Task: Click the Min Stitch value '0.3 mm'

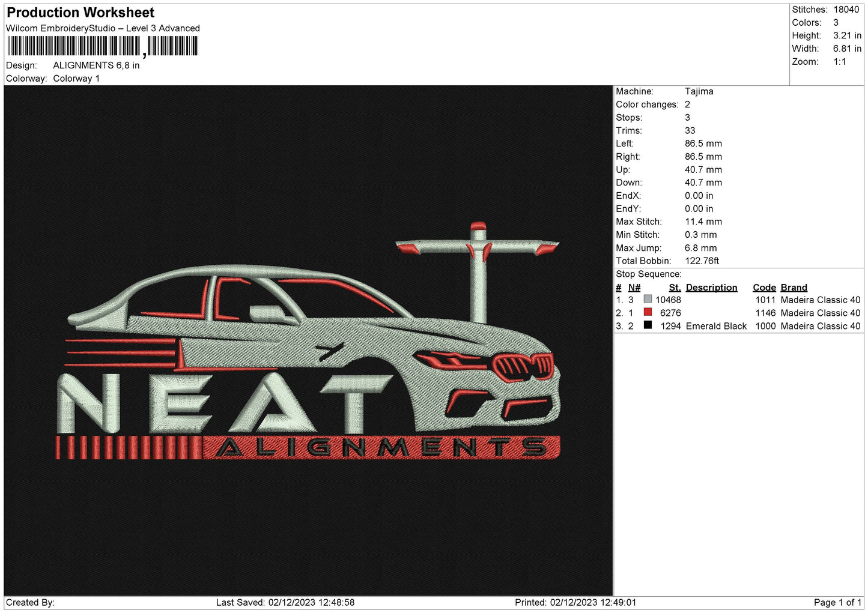Action: 701,235
